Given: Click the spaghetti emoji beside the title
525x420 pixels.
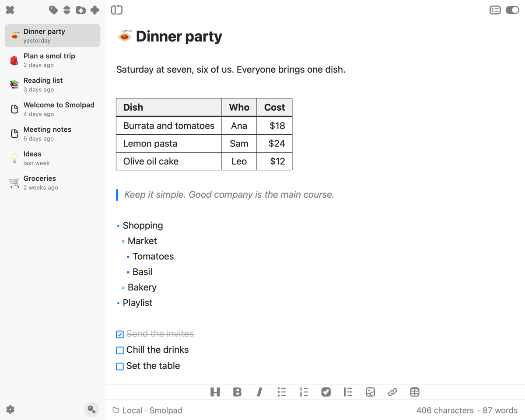Looking at the screenshot, I should click(125, 36).
